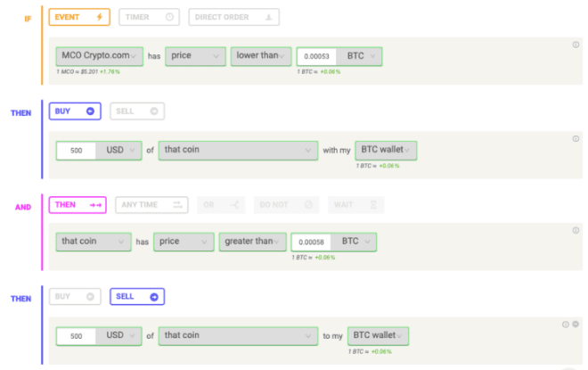Select the EVENT trigger tab
The image size is (588, 370).
79,16
